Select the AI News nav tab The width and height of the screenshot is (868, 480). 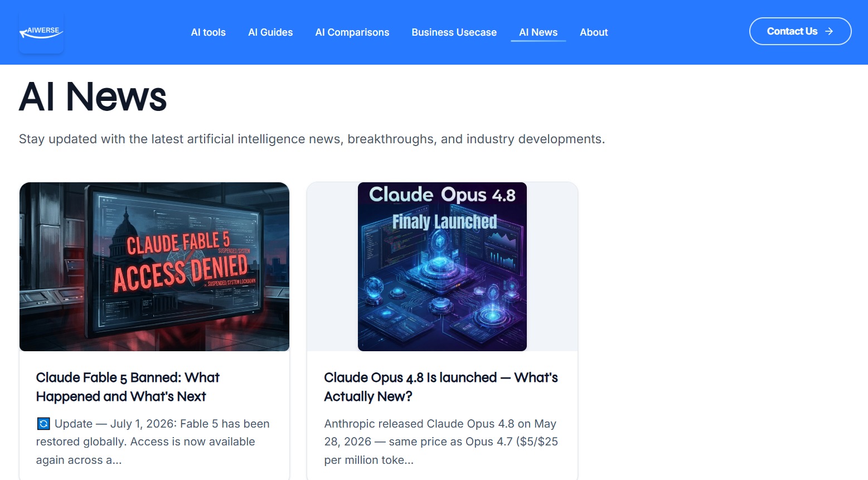pos(538,32)
